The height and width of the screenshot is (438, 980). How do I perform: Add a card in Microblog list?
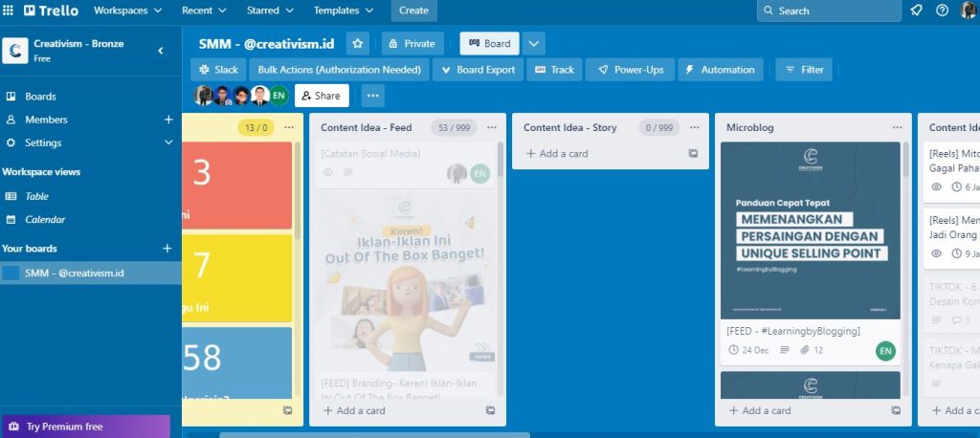click(760, 410)
